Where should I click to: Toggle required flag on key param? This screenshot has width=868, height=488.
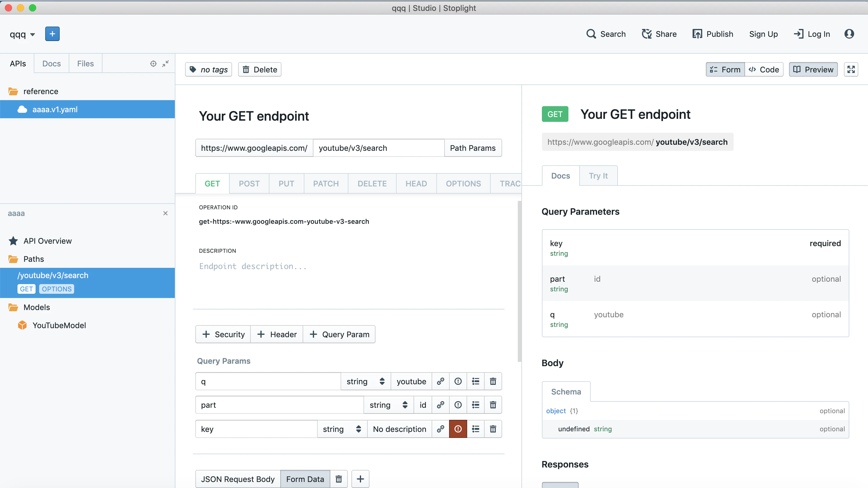tap(458, 429)
